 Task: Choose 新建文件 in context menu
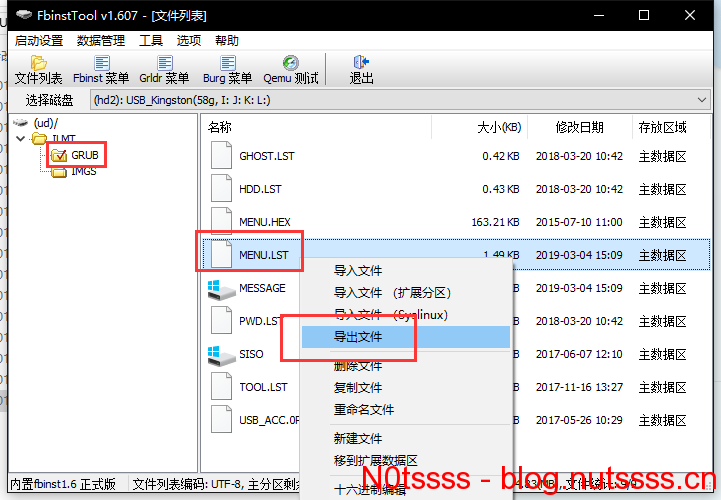click(406, 438)
